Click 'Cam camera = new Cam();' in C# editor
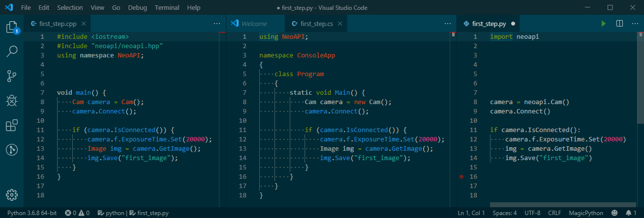Screen dimensions: 644x218 [x=348, y=102]
